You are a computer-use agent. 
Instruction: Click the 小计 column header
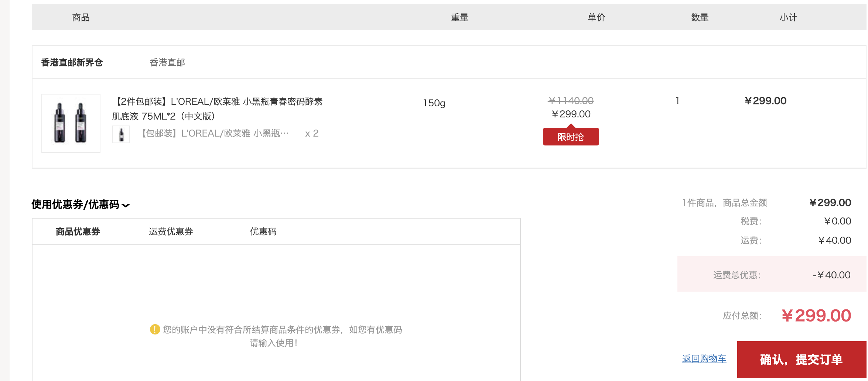coord(789,17)
